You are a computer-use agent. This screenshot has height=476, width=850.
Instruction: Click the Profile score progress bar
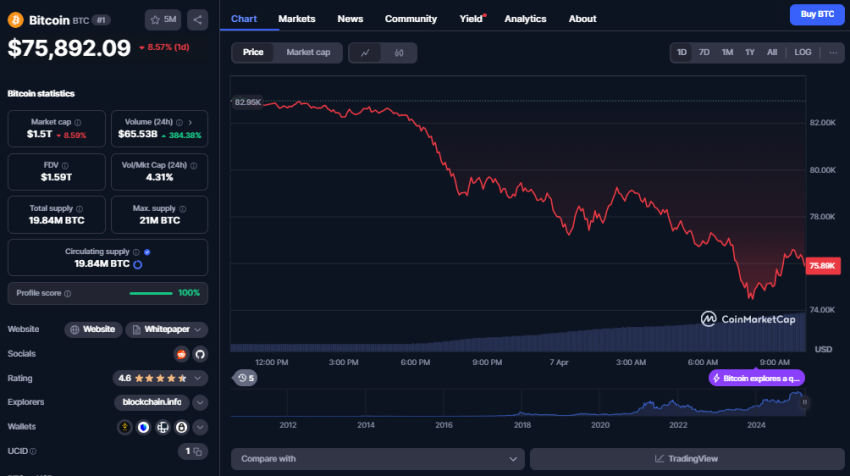[150, 293]
